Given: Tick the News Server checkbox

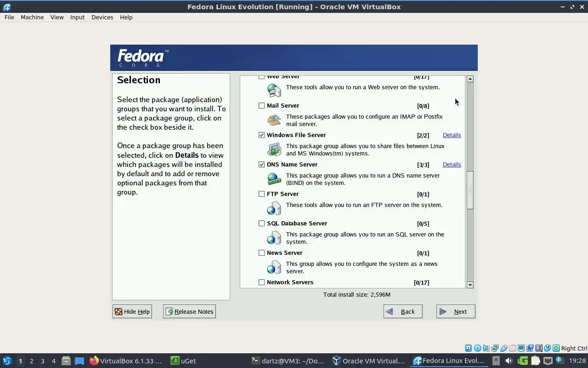Looking at the screenshot, I should 262,253.
